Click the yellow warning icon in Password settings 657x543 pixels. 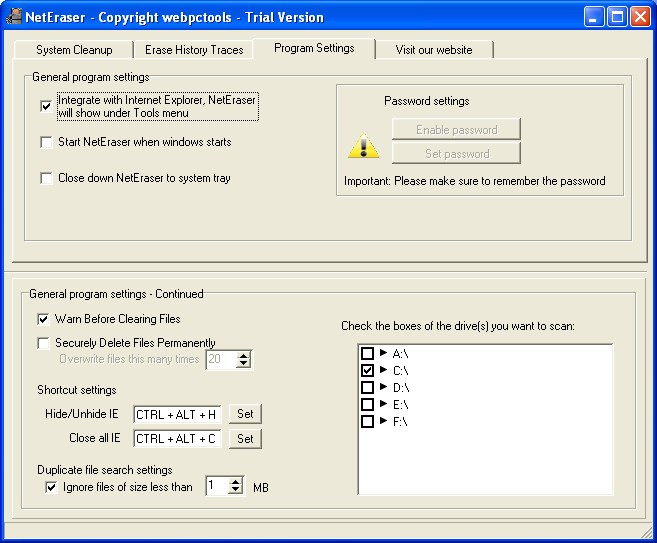point(363,146)
